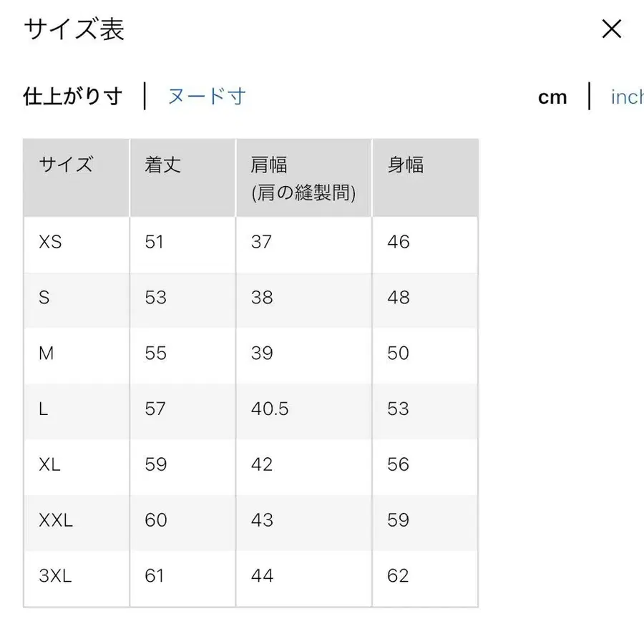Select cm as the measurement unit
Screen dimensions: 644x644
click(x=552, y=97)
